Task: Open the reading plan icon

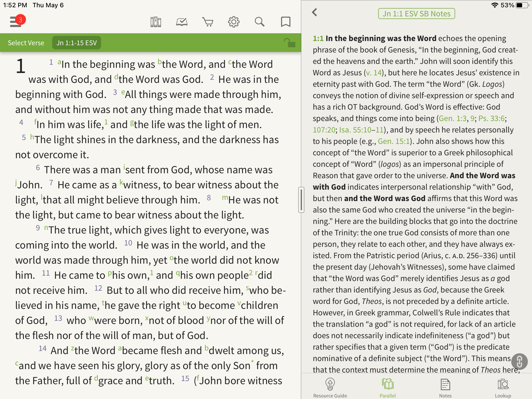Action: tap(182, 22)
